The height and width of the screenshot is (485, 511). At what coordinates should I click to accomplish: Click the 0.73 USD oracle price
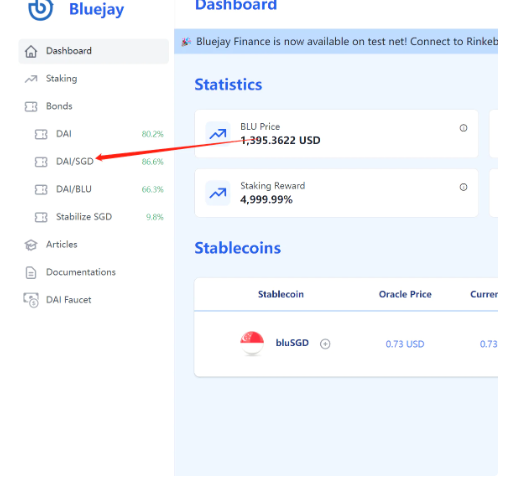tap(405, 344)
